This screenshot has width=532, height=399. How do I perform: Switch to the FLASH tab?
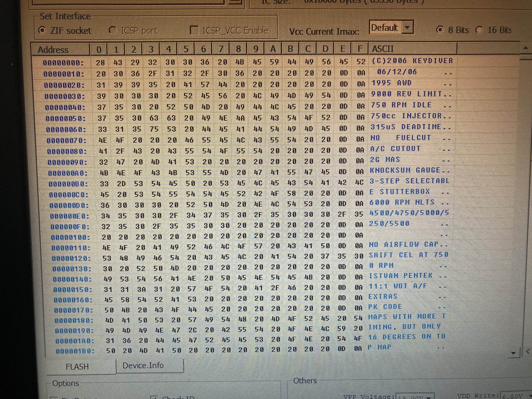tap(77, 367)
